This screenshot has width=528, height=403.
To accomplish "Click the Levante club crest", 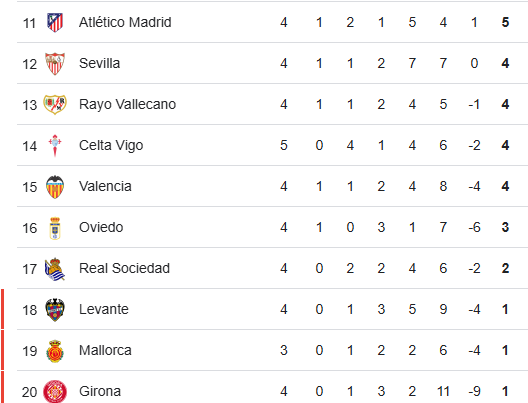I will (55, 310).
